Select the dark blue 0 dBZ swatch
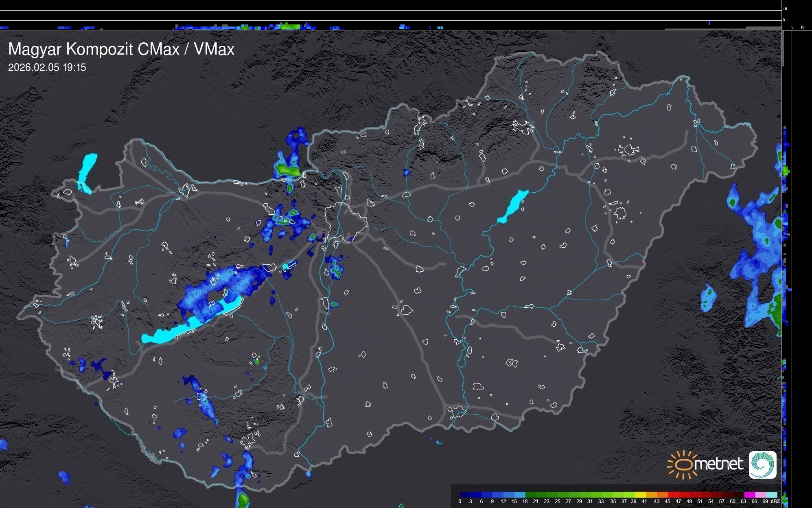 tap(465, 495)
